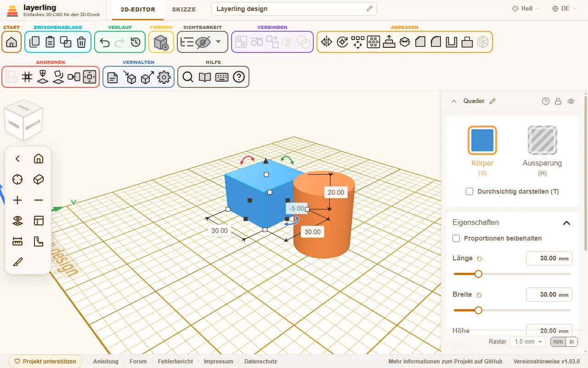Click the search magnifier under Hilfe
Screen dimensions: 588x368
coord(188,77)
